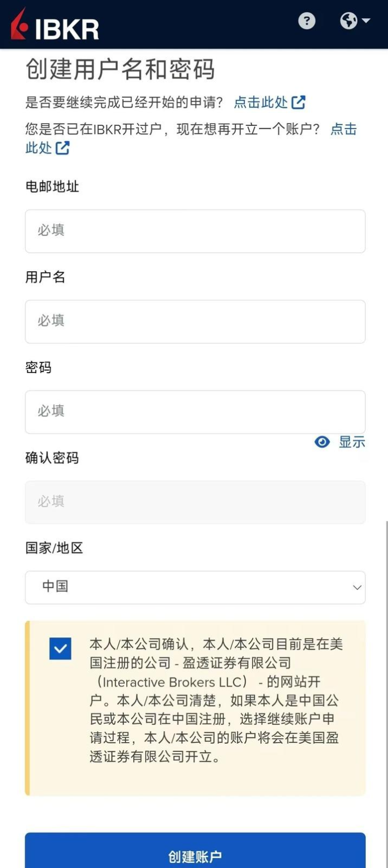Click 点击此处 to continue an existing application

pyautogui.click(x=262, y=102)
